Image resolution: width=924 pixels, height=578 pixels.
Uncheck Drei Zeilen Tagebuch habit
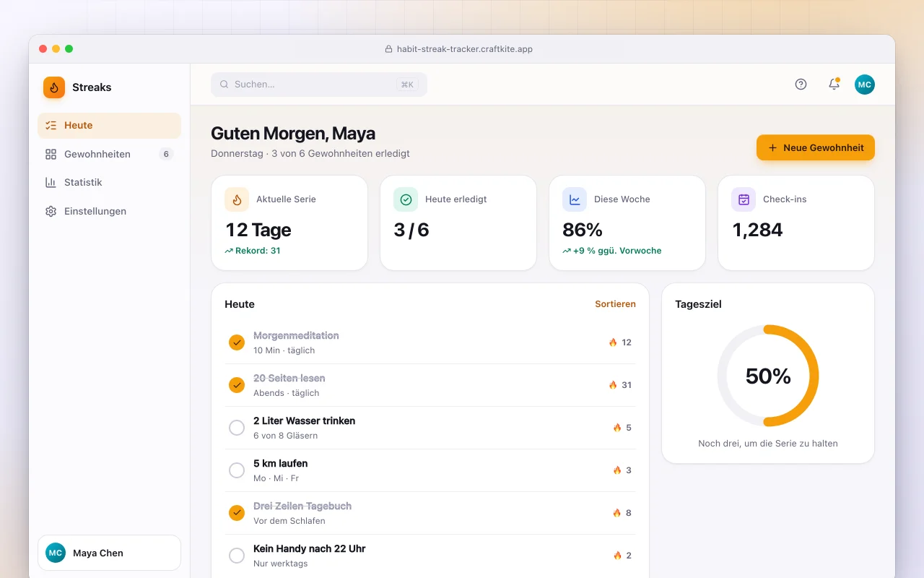(x=237, y=513)
